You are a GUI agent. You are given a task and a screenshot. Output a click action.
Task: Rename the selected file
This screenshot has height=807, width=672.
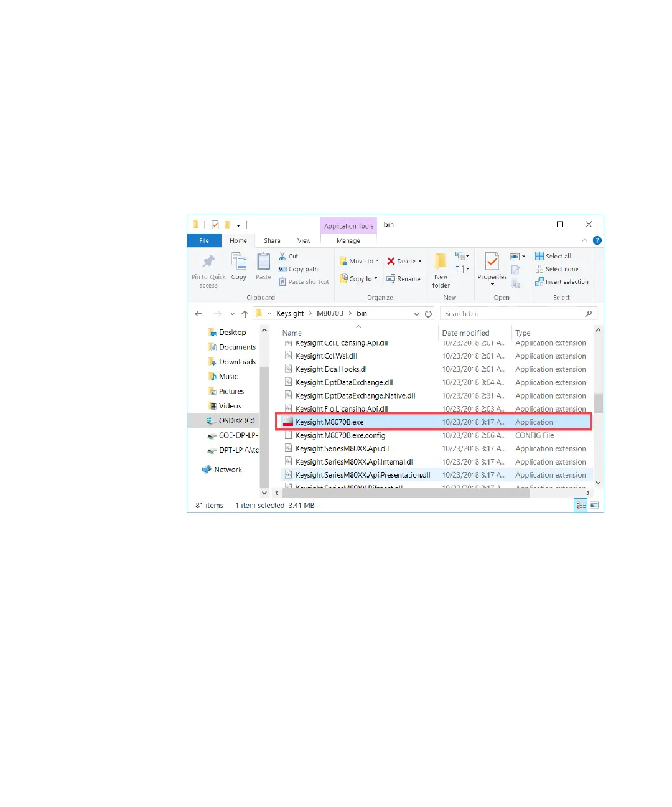[403, 278]
